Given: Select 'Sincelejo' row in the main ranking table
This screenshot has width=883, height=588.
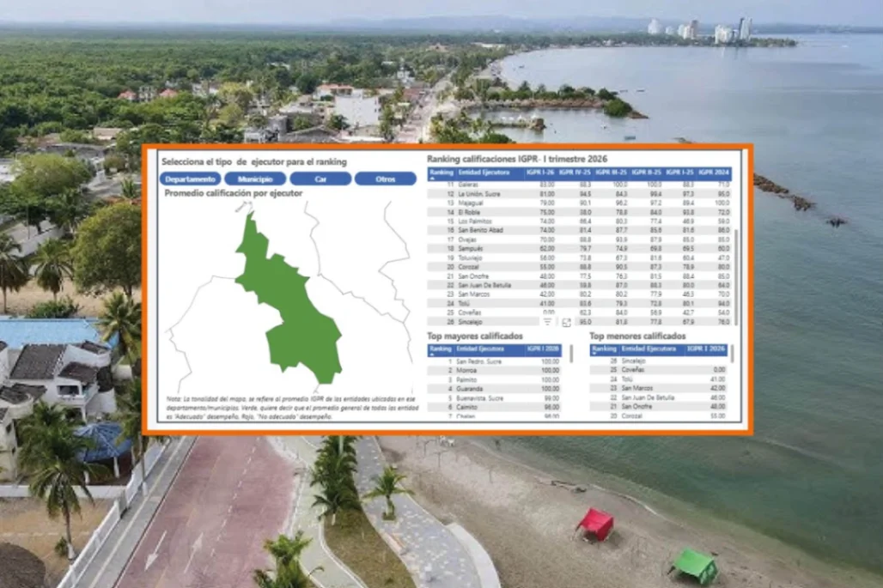Looking at the screenshot, I should [x=580, y=323].
